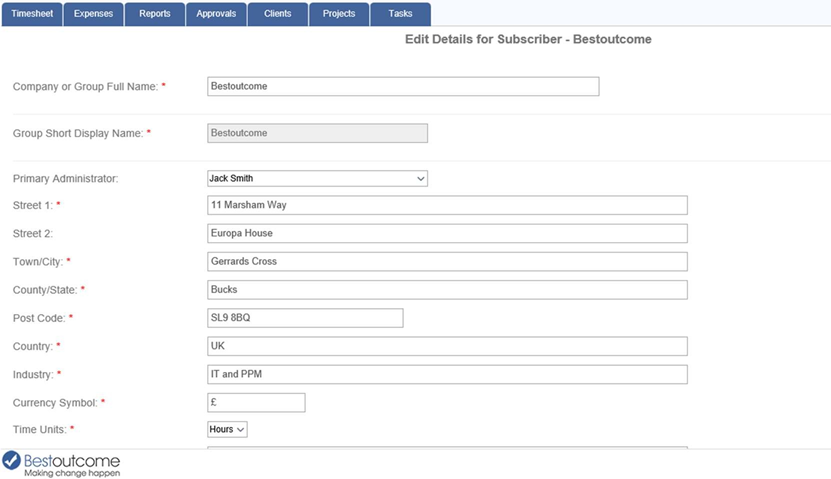Expand the Primary Administrator dropdown

pos(317,179)
